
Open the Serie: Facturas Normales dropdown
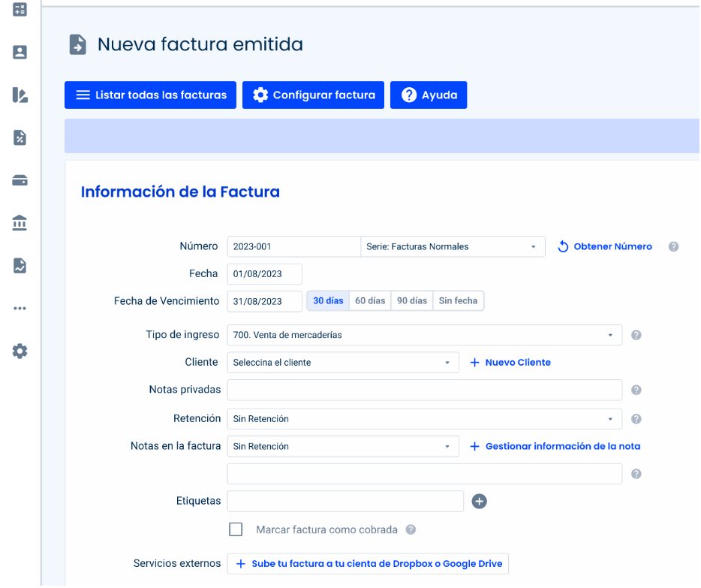453,247
